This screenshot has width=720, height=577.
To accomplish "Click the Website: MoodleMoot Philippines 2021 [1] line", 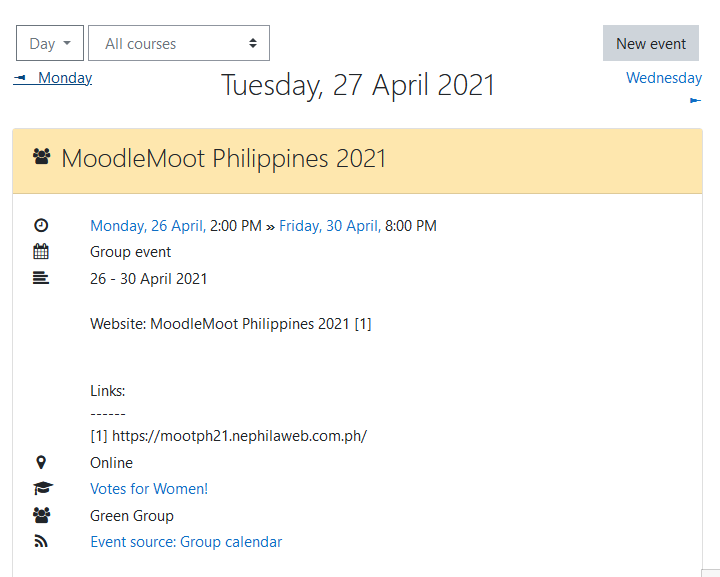I will coord(231,324).
